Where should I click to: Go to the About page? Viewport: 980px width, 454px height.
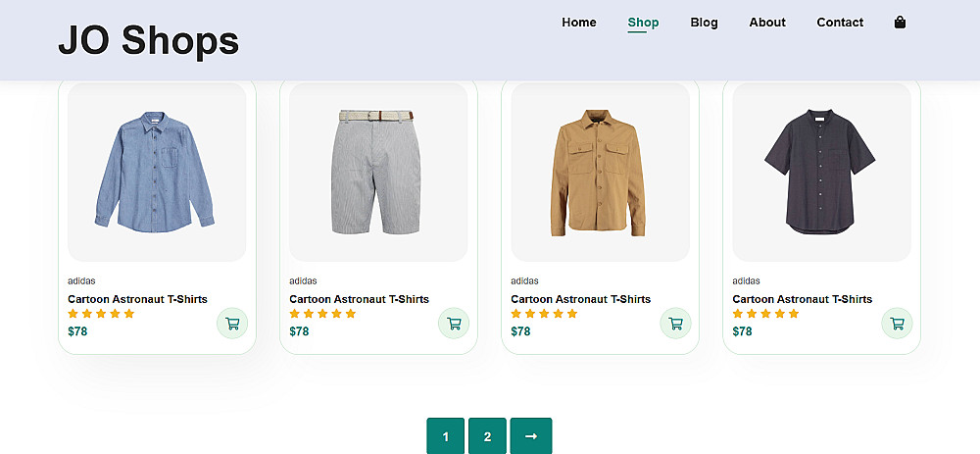pyautogui.click(x=767, y=23)
